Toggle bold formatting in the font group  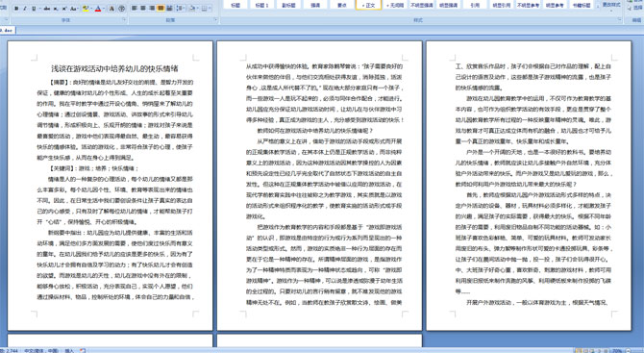coord(16,9)
